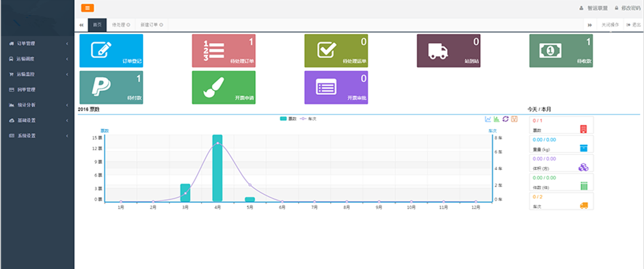Click the 统计分析 sidebar label
644x269 pixels.
coord(26,105)
